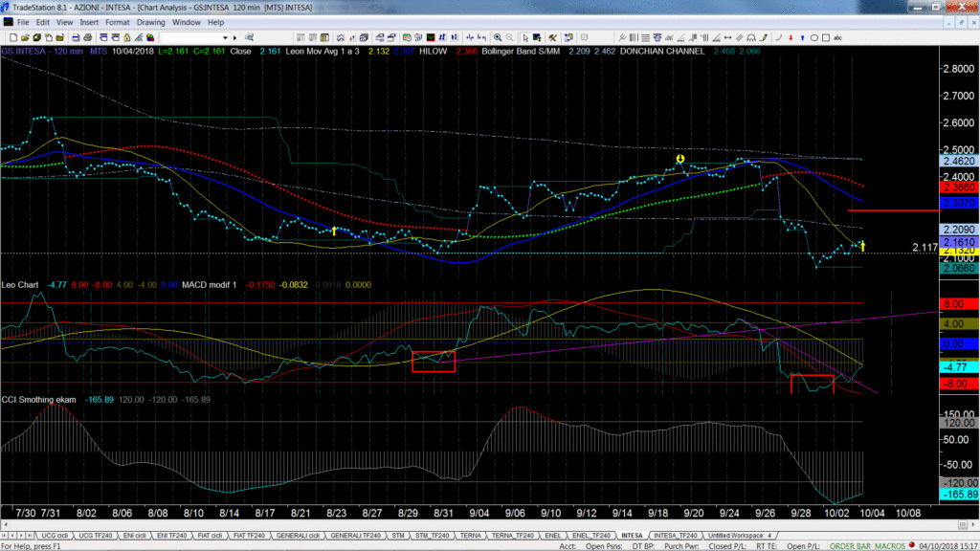Select the abc text drawing tool
Screen dimensions: 980x551
point(838,37)
